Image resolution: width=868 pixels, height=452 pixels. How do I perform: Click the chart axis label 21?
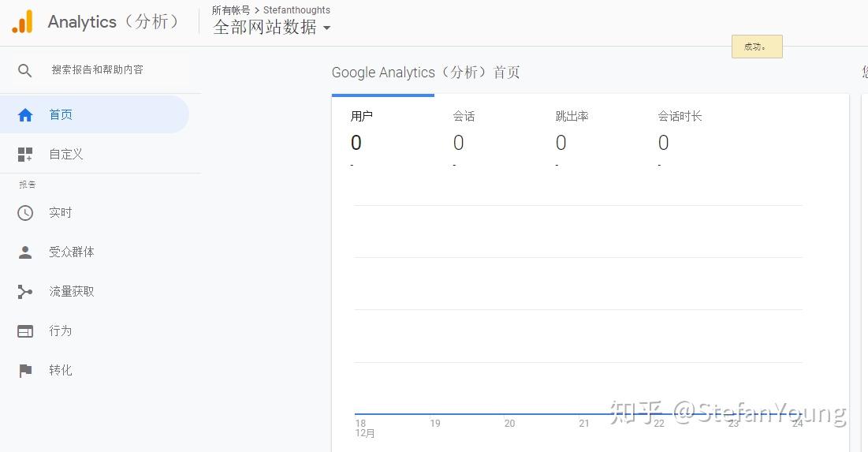pos(584,423)
